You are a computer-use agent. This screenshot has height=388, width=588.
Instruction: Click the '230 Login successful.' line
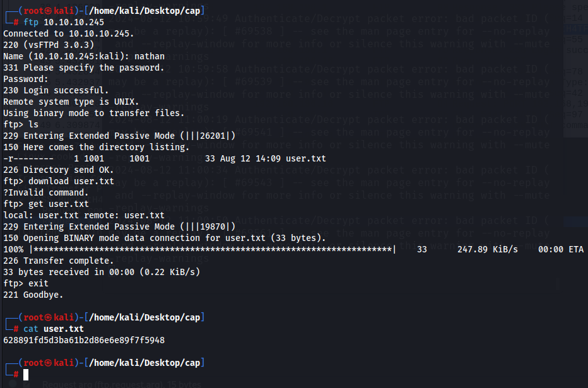tap(56, 90)
